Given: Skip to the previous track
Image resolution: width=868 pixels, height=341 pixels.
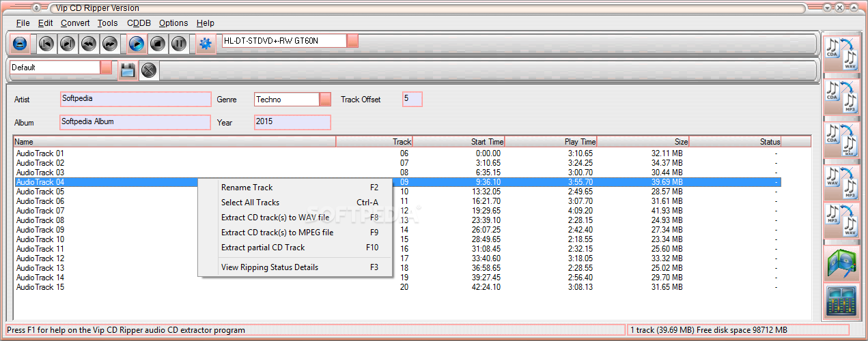Looking at the screenshot, I should tap(46, 44).
